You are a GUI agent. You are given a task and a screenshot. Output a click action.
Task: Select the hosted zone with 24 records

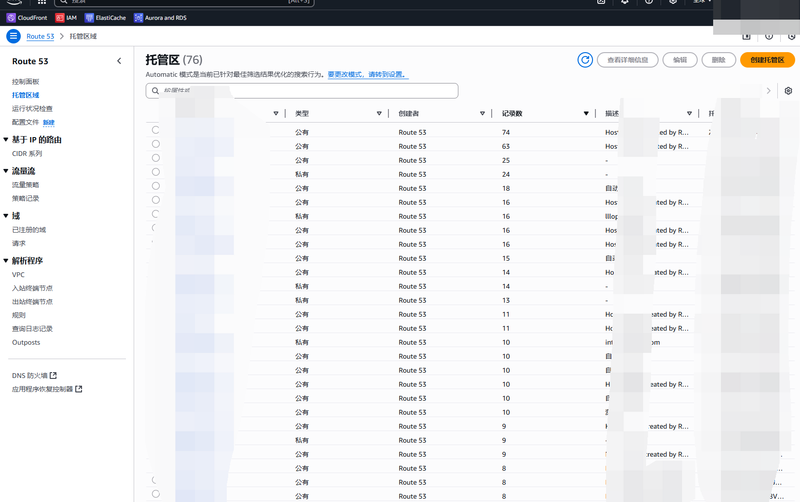(x=156, y=172)
